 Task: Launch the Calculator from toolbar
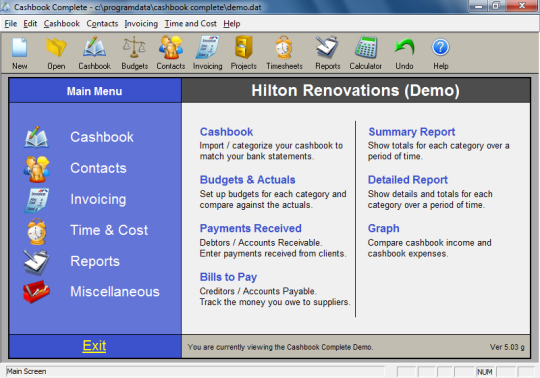pyautogui.click(x=366, y=48)
